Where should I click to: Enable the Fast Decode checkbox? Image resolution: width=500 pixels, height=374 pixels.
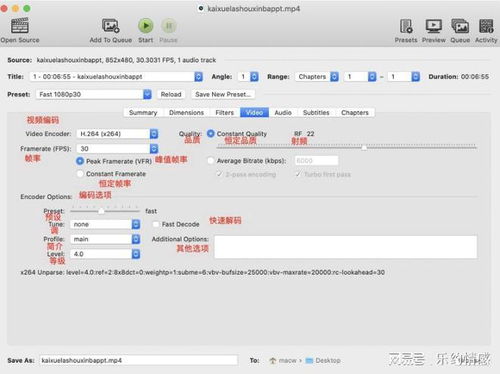[156, 224]
